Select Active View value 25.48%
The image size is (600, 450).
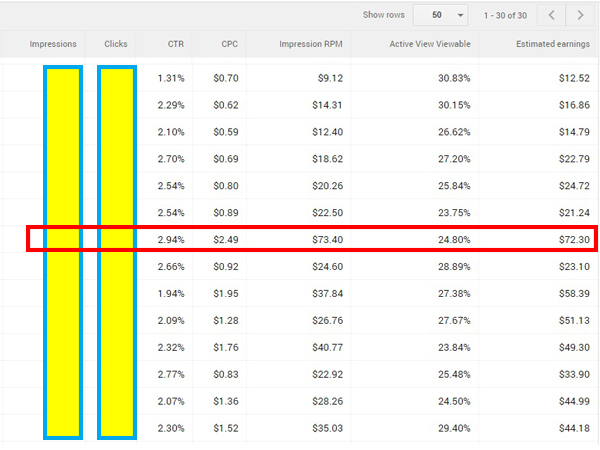pyautogui.click(x=454, y=375)
